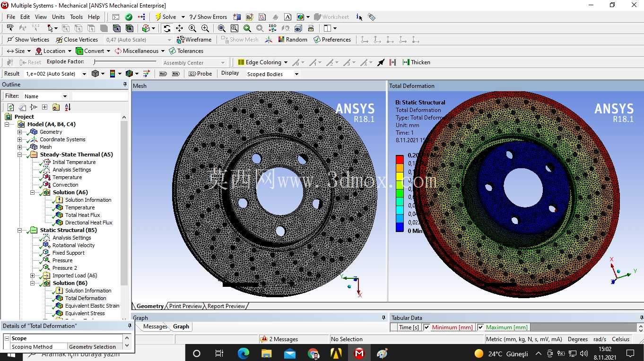644x361 pixels.
Task: Open the Size menu button
Action: tap(19, 51)
